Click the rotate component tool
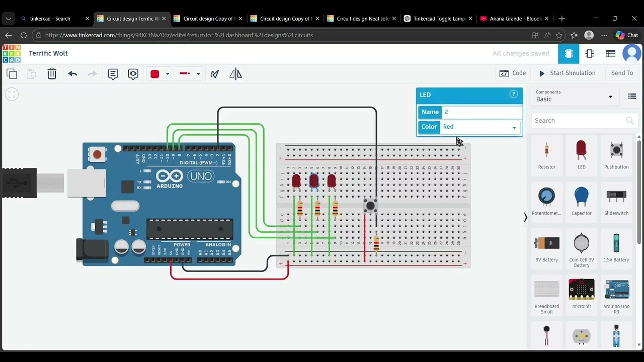The width and height of the screenshot is (644, 362). tap(215, 74)
